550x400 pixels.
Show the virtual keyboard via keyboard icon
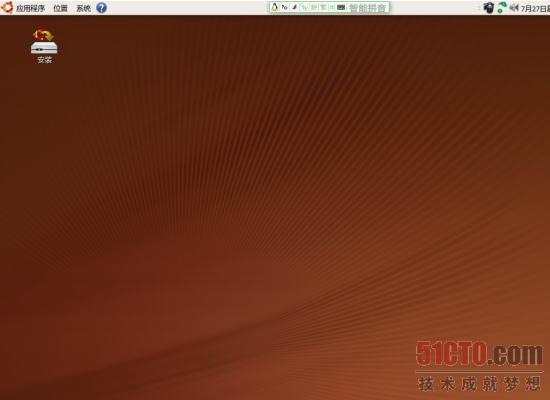[341, 7]
